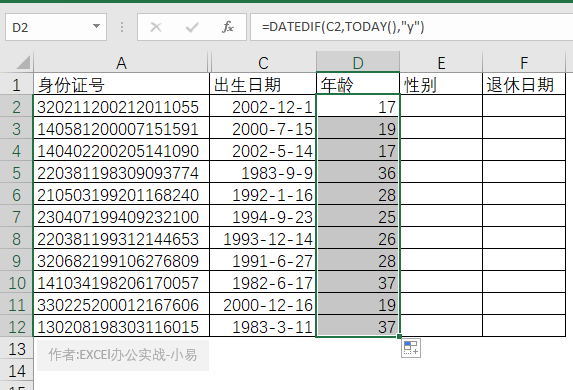Click the 出生日期 header cell
Screen dimensions: 573x390
pos(263,84)
